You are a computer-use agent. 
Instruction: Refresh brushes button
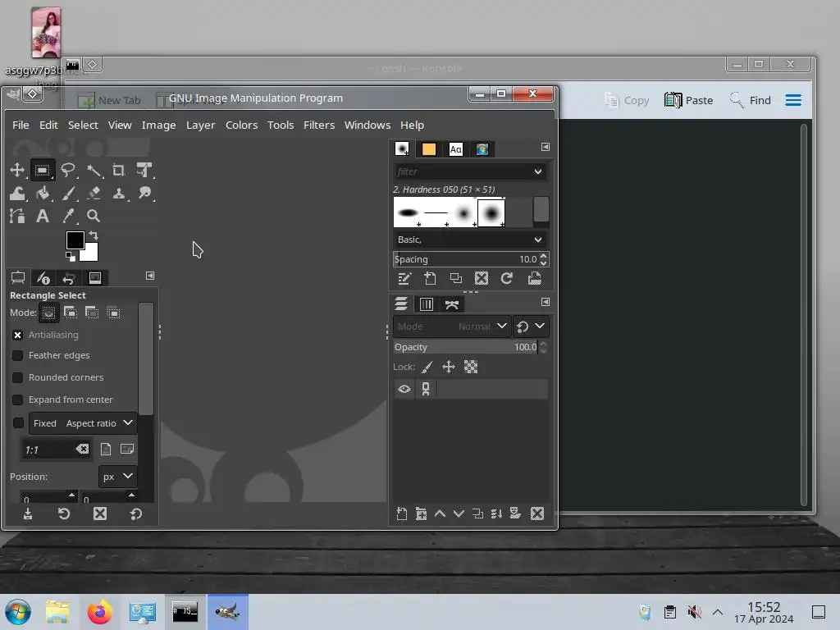pyautogui.click(x=507, y=279)
